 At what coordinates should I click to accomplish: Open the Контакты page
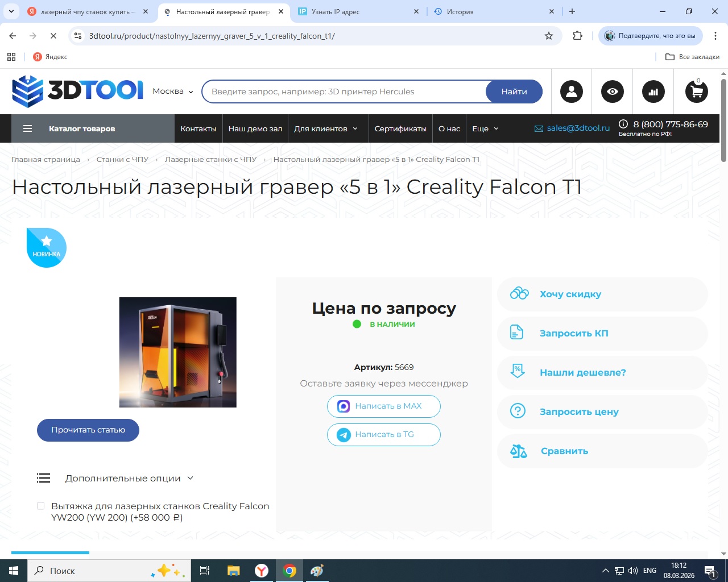point(198,128)
